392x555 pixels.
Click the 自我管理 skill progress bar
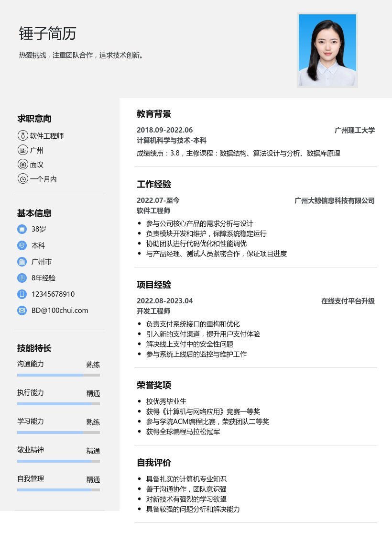58,490
